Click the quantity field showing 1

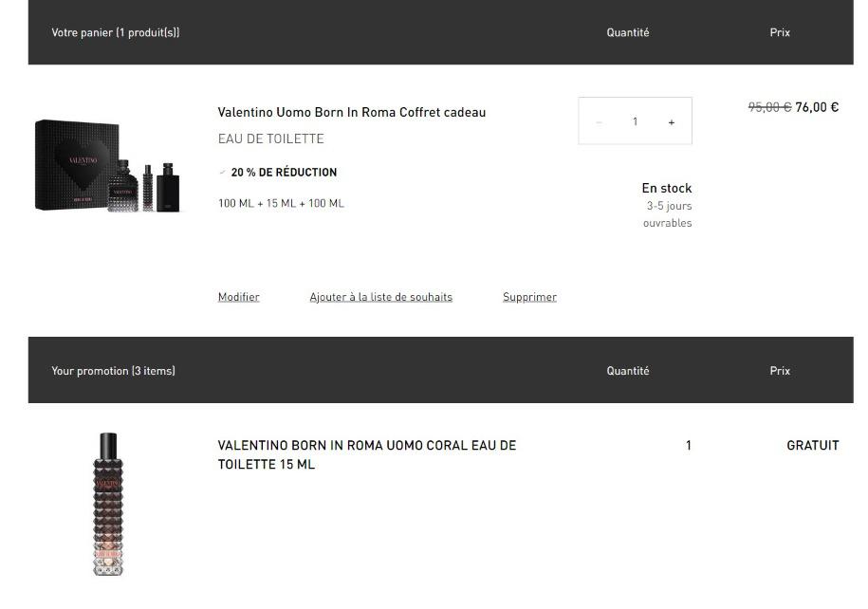tap(635, 121)
